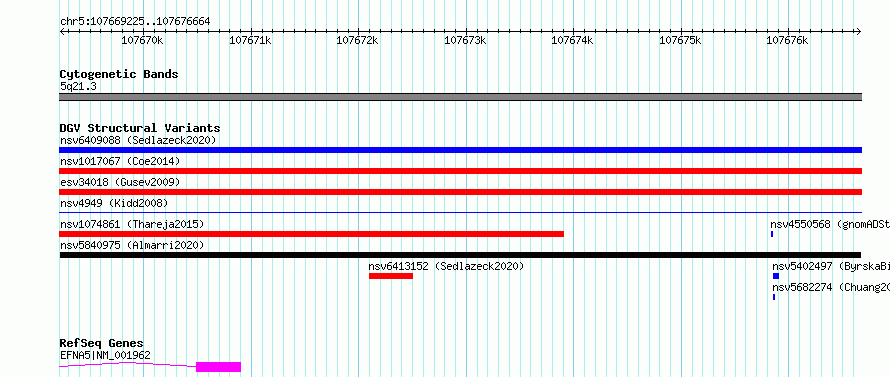890x377 pixels.
Task: Select the 5q21.3 band label
Action: tap(78, 86)
